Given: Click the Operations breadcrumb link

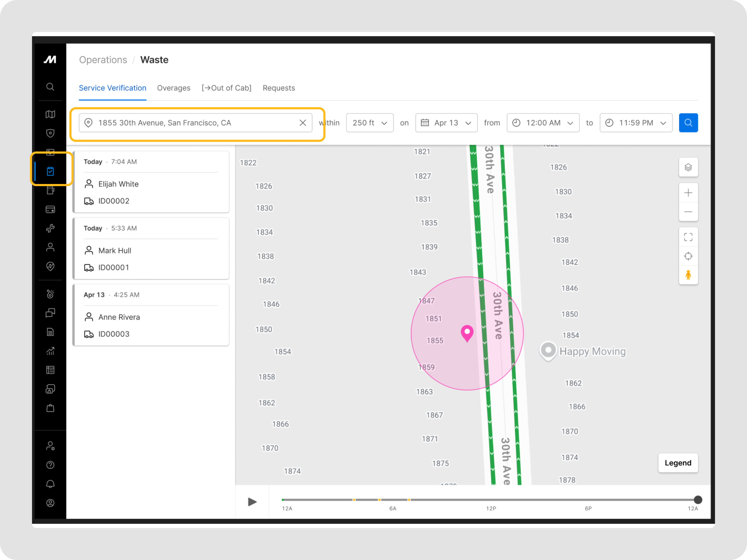Looking at the screenshot, I should tap(103, 60).
